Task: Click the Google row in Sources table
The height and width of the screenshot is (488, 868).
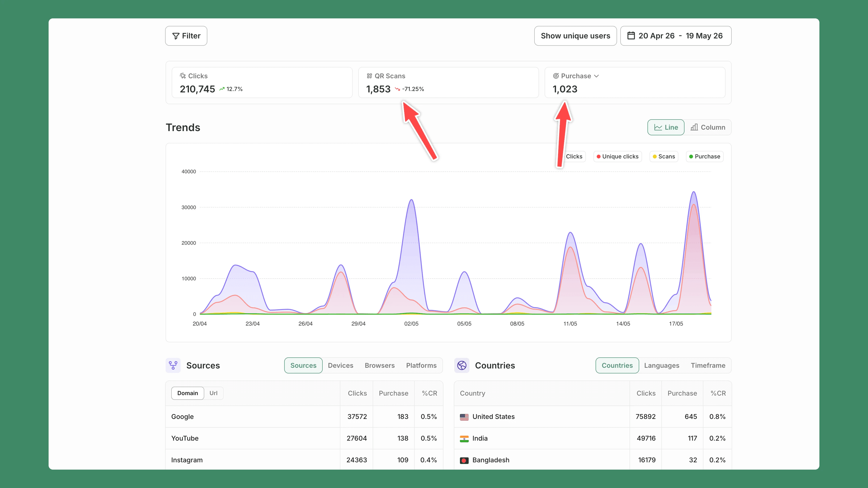Action: (x=304, y=417)
